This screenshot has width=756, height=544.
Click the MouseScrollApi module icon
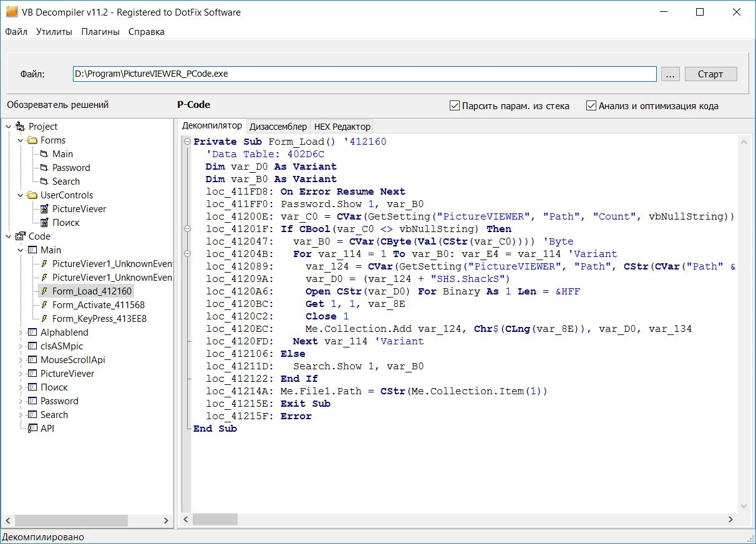32,360
